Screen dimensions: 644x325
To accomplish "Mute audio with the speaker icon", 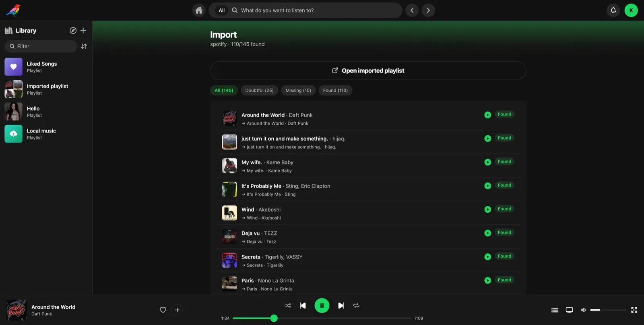I will point(583,310).
